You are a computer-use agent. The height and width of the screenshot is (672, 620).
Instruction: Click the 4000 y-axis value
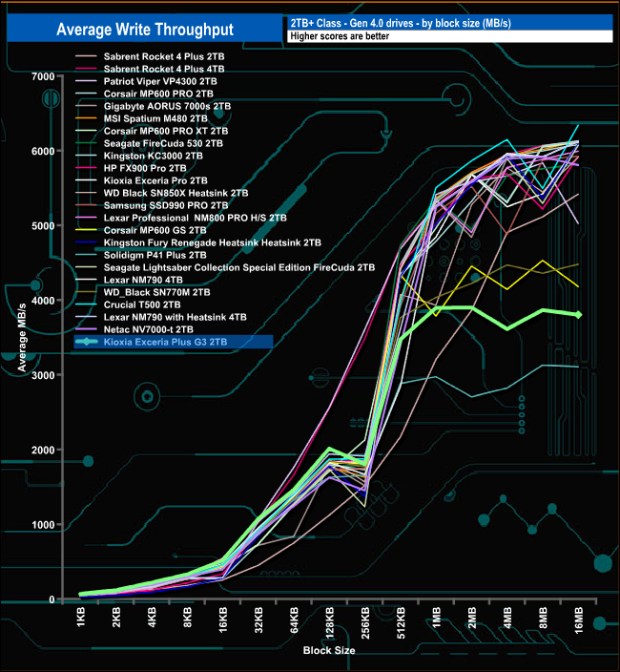(x=43, y=301)
